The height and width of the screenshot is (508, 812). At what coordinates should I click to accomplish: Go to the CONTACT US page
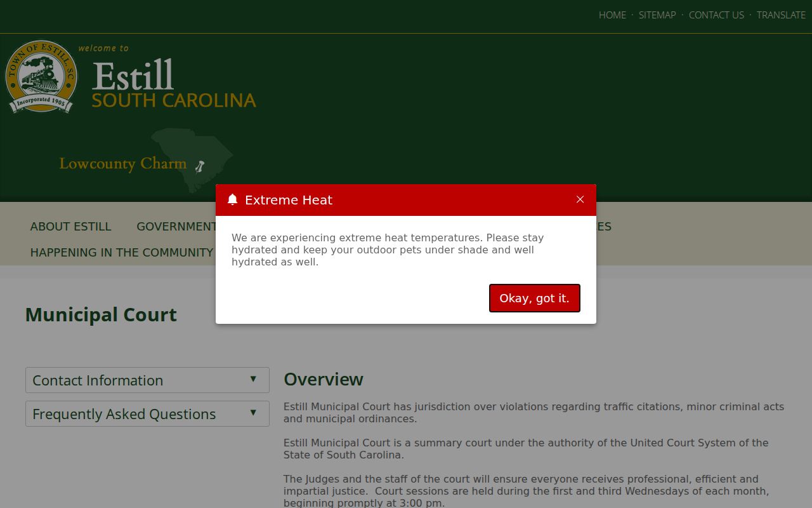pyautogui.click(x=716, y=15)
